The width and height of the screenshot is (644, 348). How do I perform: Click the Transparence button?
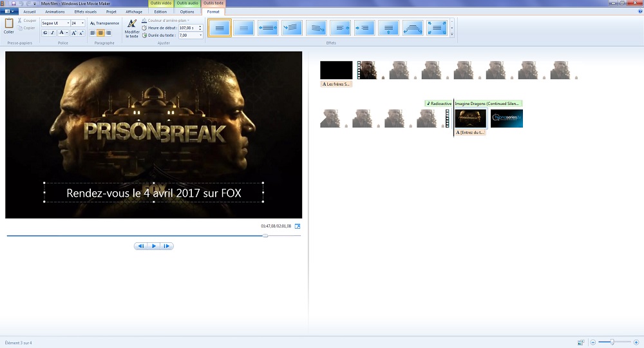(104, 23)
